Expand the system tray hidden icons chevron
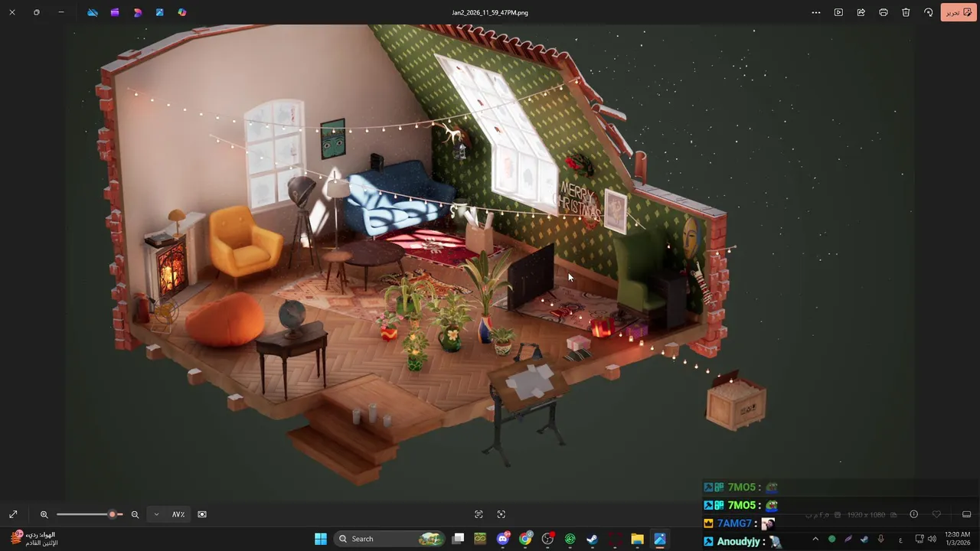Screen dimensions: 980x551 pyautogui.click(x=815, y=539)
